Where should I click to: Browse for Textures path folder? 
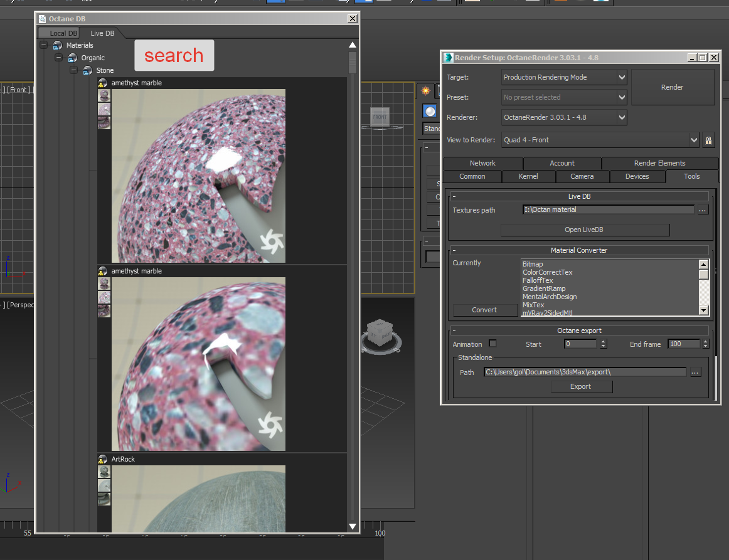click(x=702, y=210)
